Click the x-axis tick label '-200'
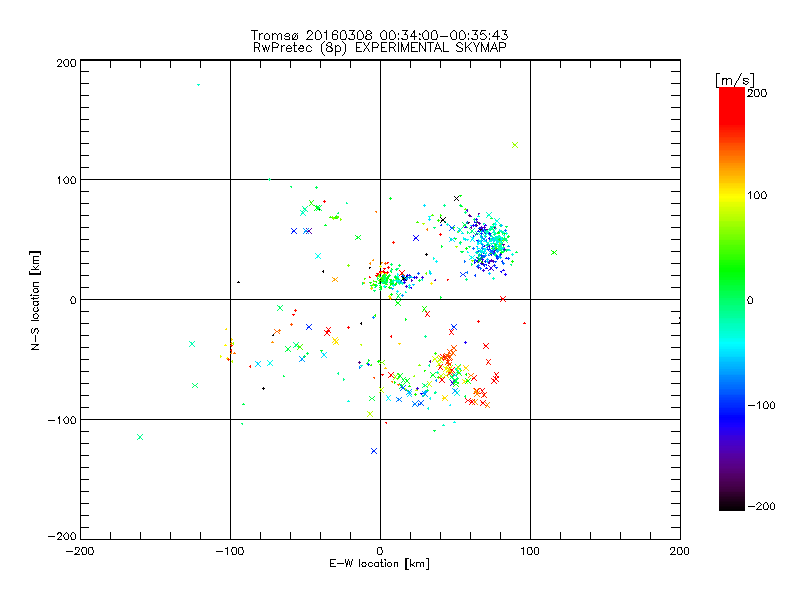Screen dimensions: 800x600 pyautogui.click(x=80, y=551)
